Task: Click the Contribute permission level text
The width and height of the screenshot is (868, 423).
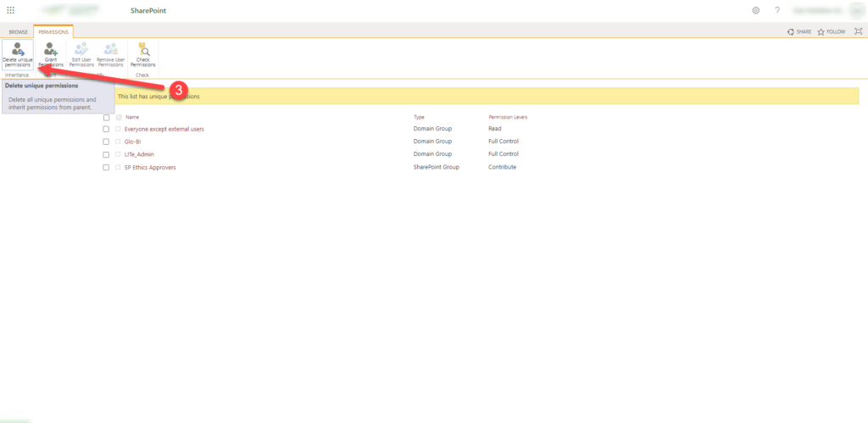Action: 502,167
